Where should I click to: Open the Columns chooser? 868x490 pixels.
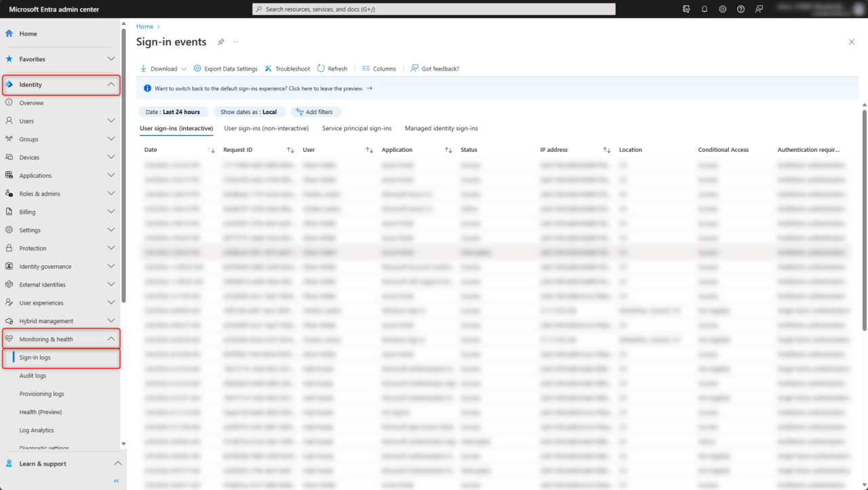(x=379, y=69)
